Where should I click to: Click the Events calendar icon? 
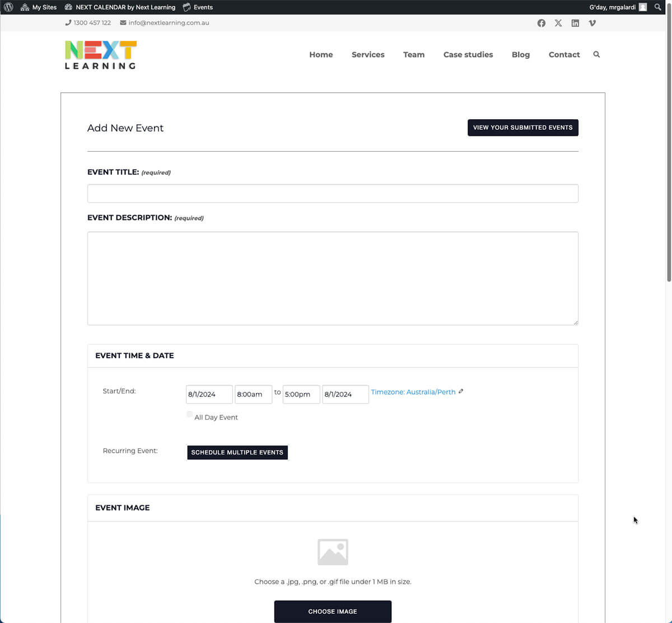(187, 7)
